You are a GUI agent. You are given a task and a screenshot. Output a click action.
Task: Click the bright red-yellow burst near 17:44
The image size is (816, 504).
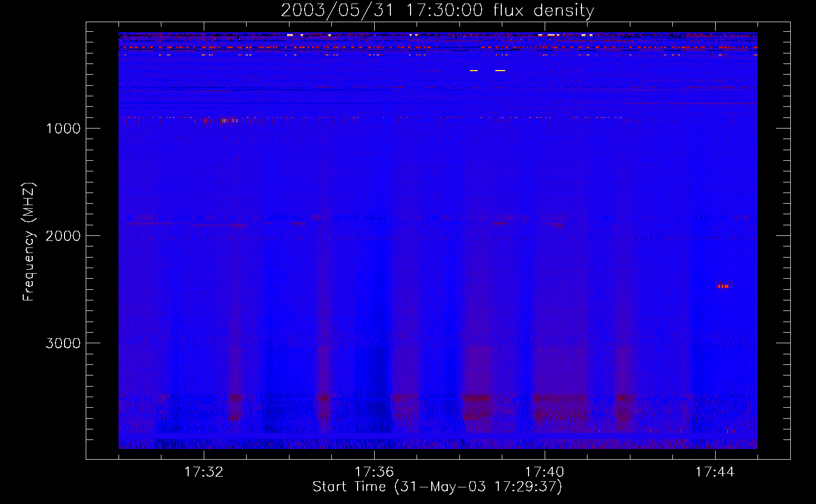pos(723,286)
